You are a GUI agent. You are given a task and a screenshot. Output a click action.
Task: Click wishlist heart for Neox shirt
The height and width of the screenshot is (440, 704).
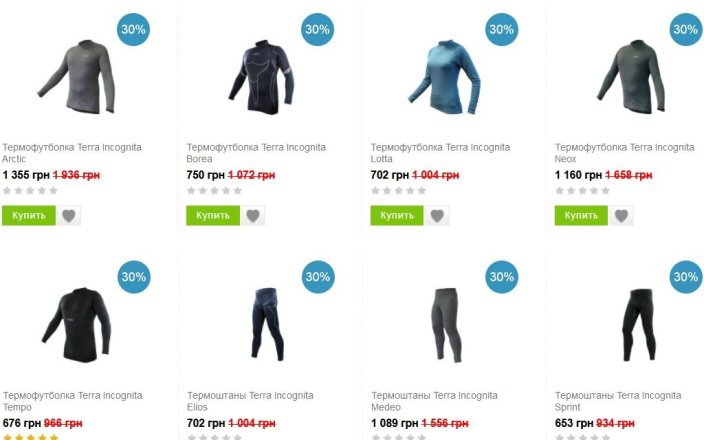[621, 216]
